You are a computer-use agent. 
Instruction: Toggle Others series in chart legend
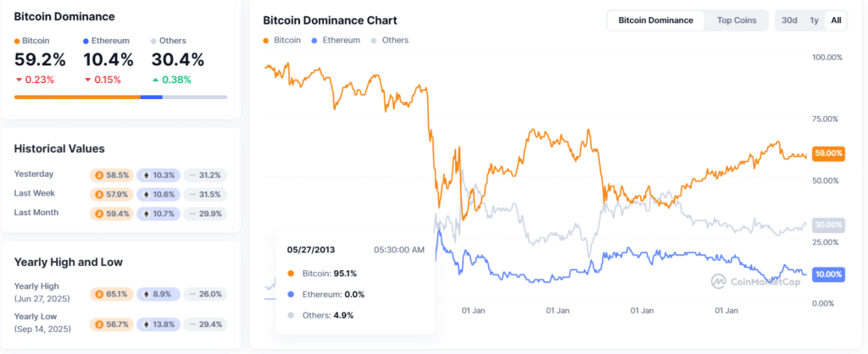click(389, 41)
